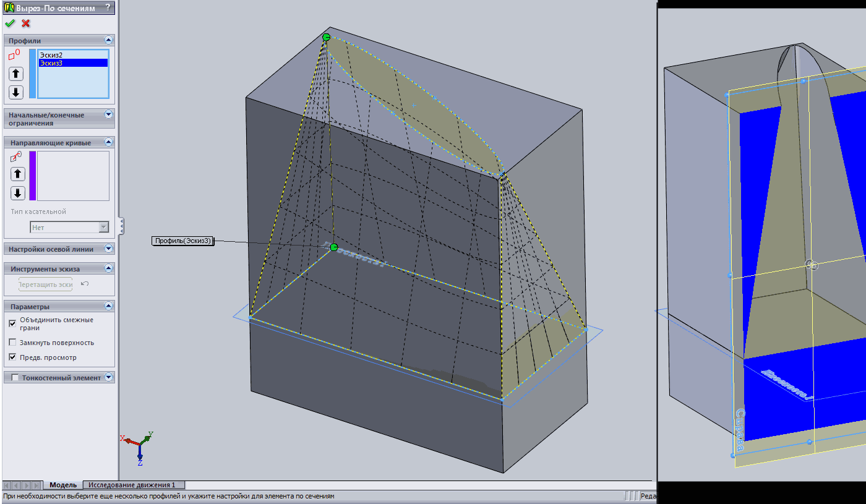Screen dimensions: 866x504
Task: Select Эскиз2 in the profiles list
Action: (51, 55)
